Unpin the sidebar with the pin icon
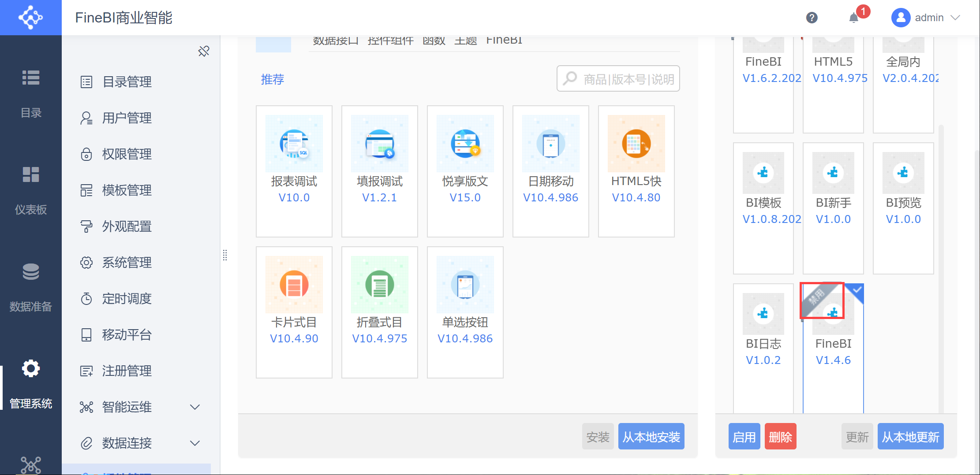 204,51
